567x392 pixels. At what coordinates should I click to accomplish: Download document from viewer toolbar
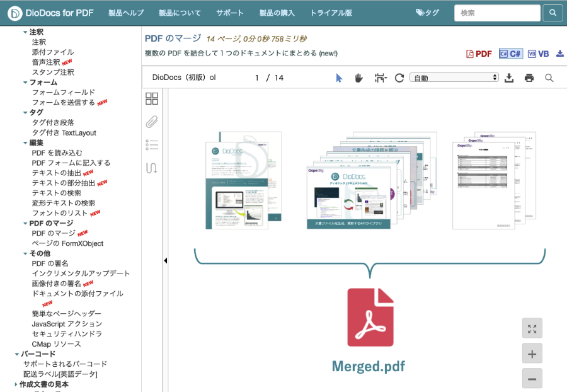509,78
